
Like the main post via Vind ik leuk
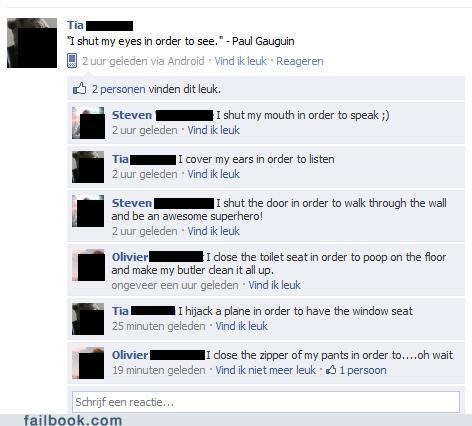click(x=240, y=61)
